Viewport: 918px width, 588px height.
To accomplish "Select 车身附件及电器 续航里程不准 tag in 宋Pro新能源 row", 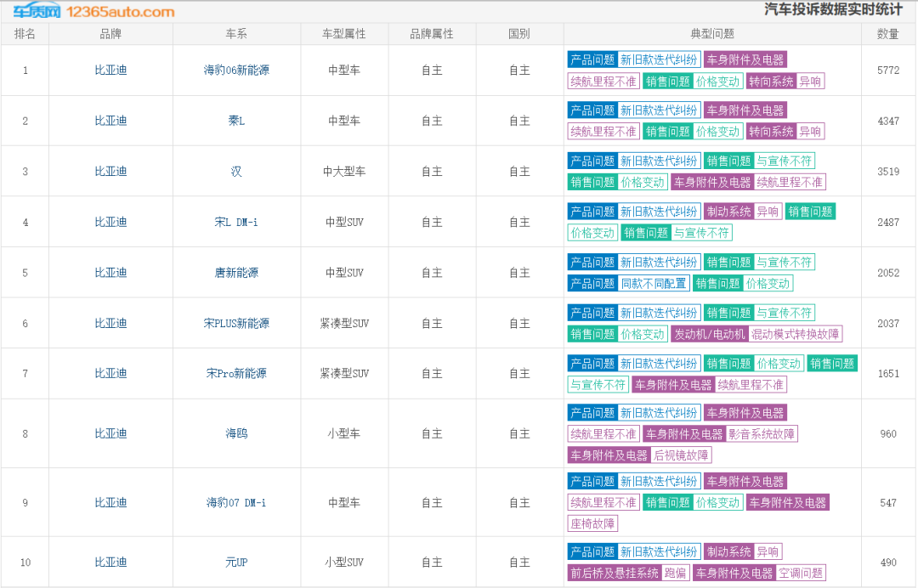I will pos(709,384).
